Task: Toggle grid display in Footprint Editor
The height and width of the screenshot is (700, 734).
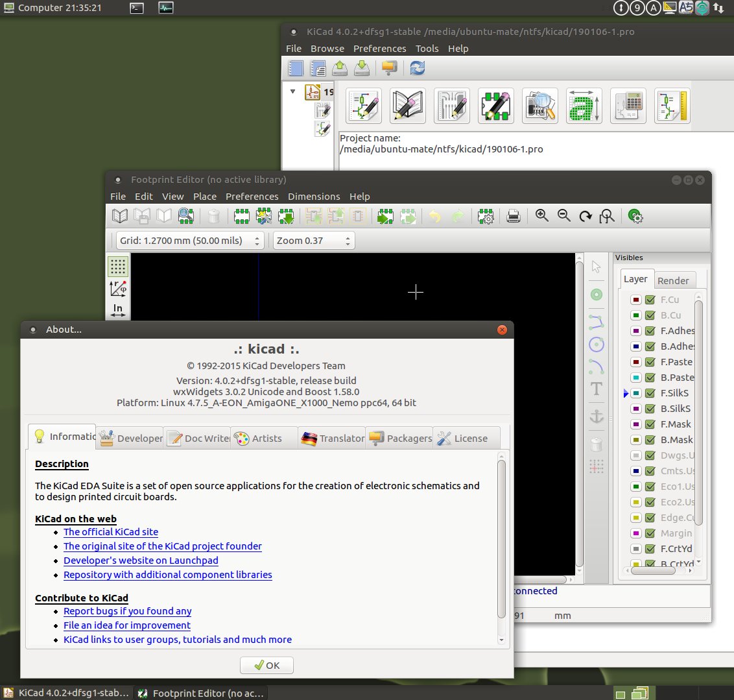Action: [118, 267]
